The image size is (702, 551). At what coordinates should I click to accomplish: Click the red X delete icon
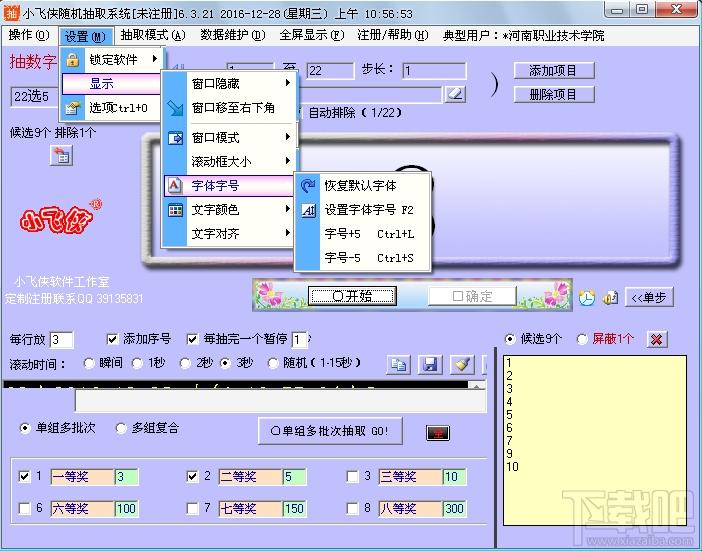657,339
